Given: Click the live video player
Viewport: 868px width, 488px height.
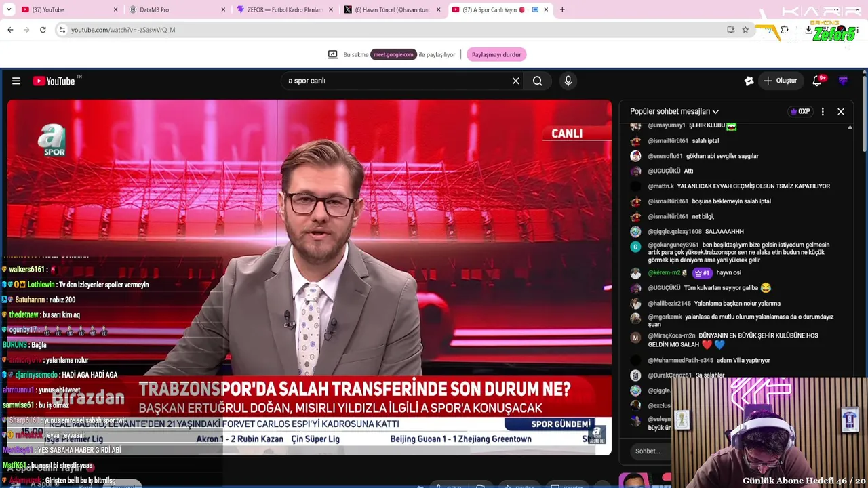Looking at the screenshot, I should [309, 277].
